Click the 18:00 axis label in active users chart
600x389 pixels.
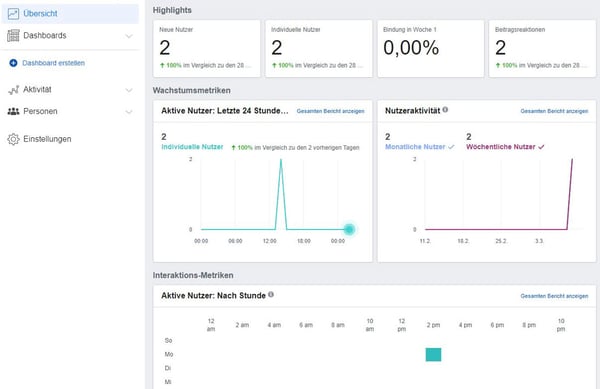tap(304, 241)
